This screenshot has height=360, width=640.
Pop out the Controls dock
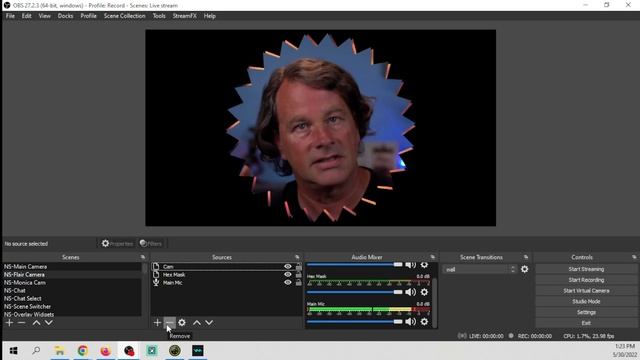634,257
